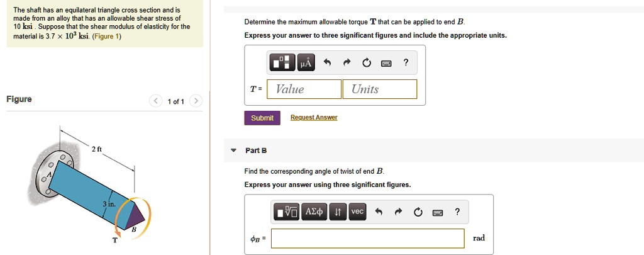
Task: Click the "1 of 1" figure counter
Action: tap(176, 101)
